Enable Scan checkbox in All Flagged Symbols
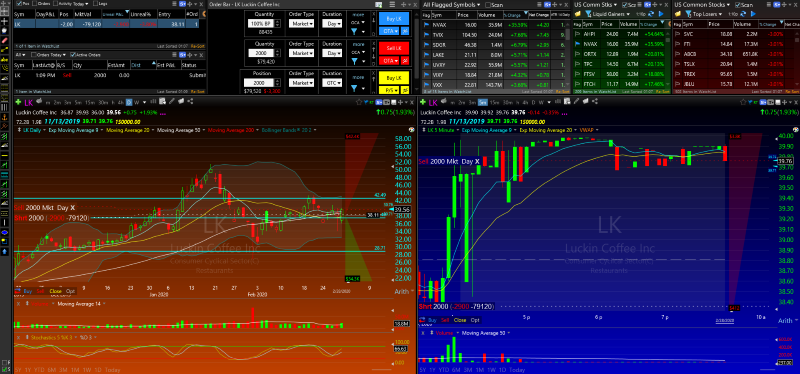 click(488, 5)
